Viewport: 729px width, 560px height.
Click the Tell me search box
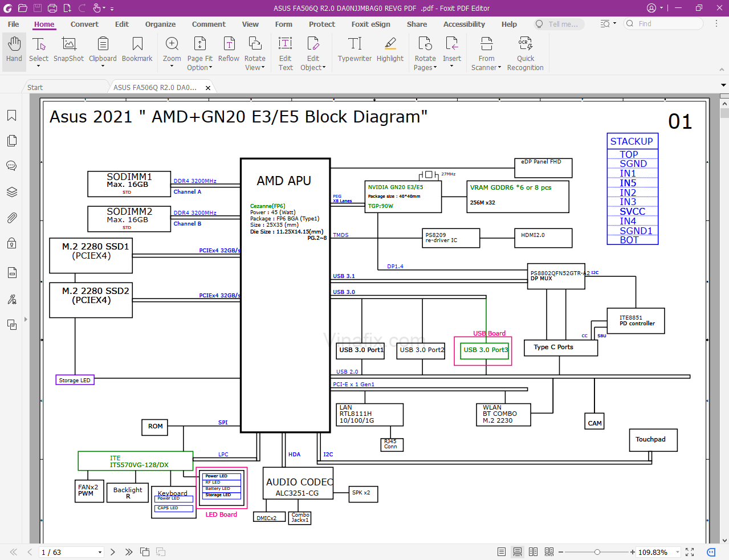tap(559, 24)
